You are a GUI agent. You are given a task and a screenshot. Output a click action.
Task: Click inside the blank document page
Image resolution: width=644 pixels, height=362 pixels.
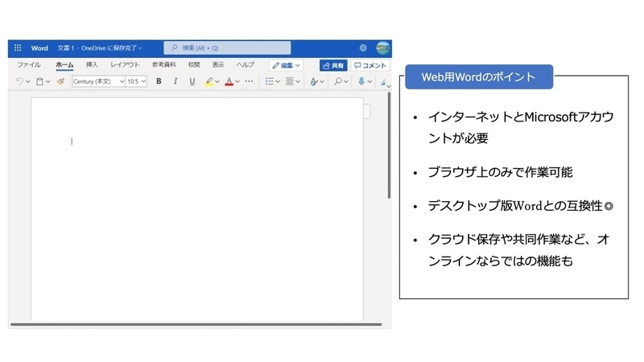pyautogui.click(x=197, y=209)
